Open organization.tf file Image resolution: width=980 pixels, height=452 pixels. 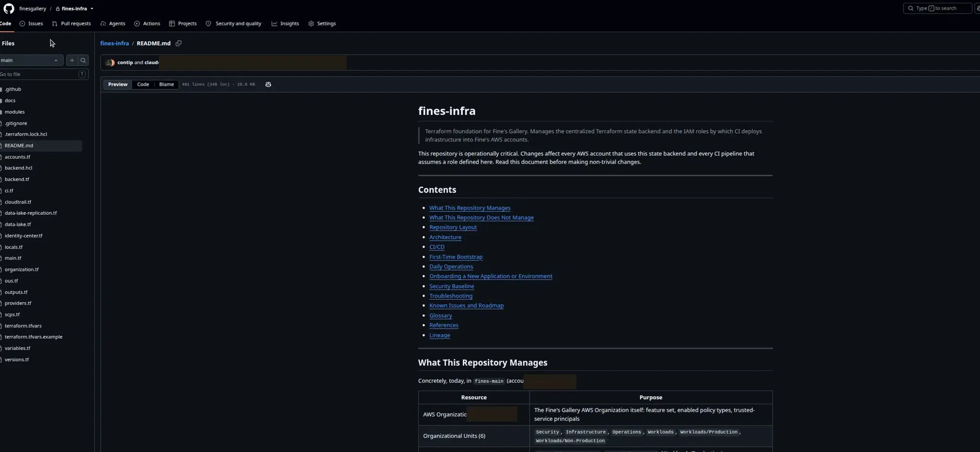pos(22,270)
